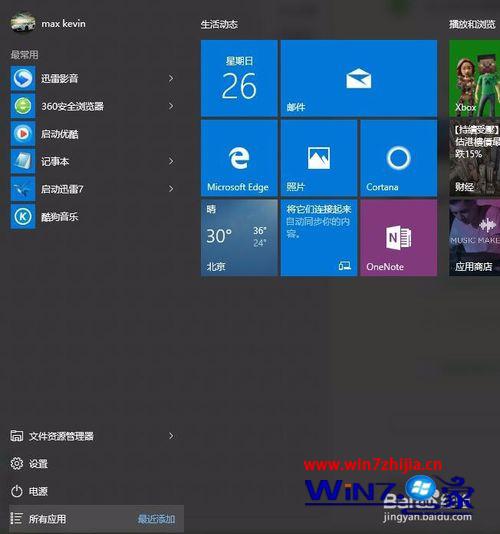Click the 启动迅雷7 bird icon
Image resolution: width=500 pixels, height=534 pixels.
pyautogui.click(x=23, y=189)
